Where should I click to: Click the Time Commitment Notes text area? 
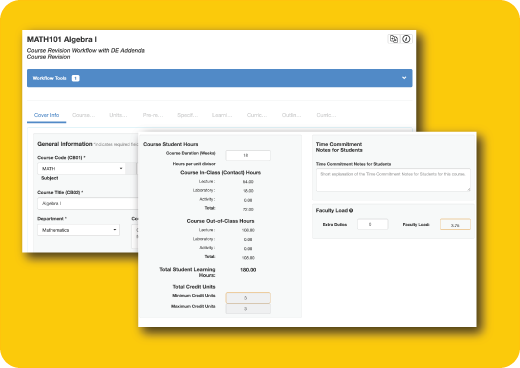tap(393, 180)
